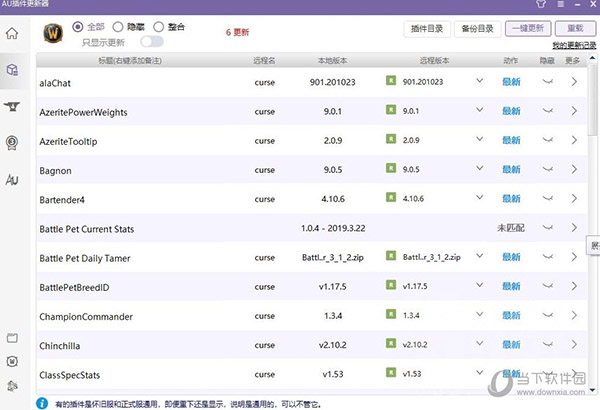Select the 整合 radio button
This screenshot has height=410, width=600.
coord(158,27)
